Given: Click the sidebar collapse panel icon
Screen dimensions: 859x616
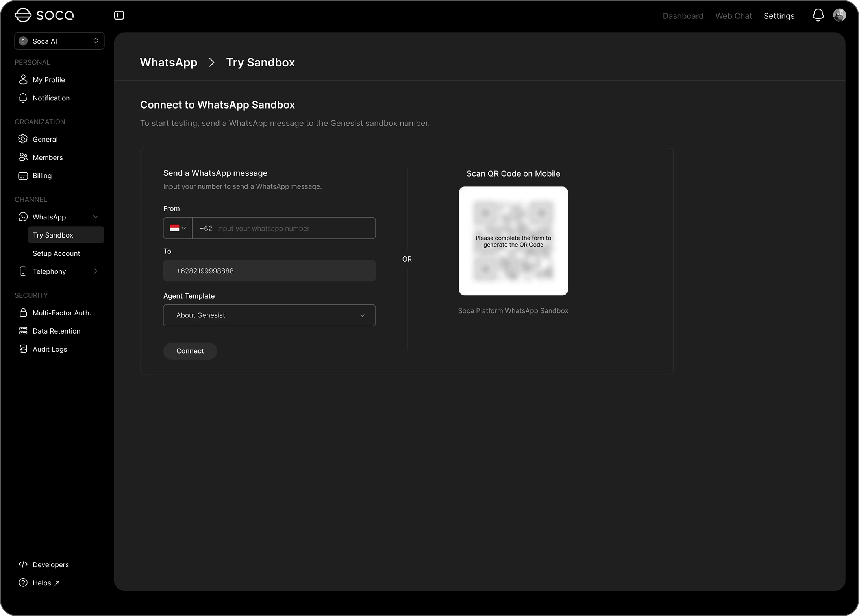Looking at the screenshot, I should [x=119, y=15].
